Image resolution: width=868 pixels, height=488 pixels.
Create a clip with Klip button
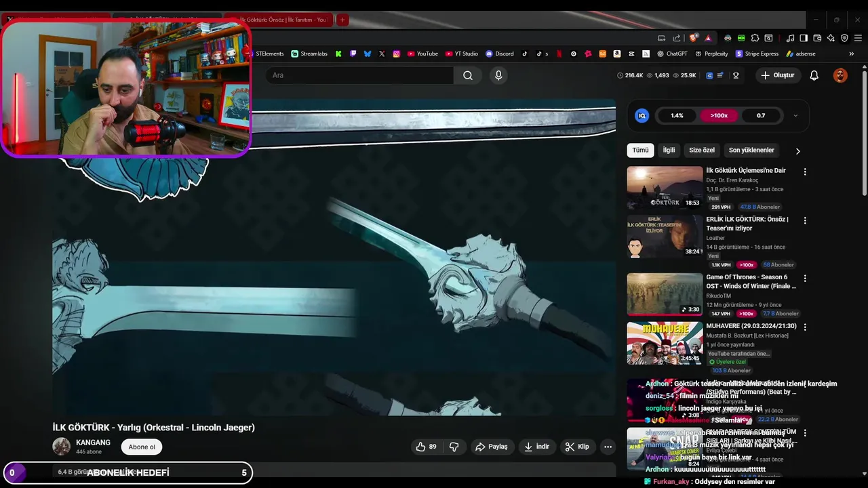[x=577, y=447]
